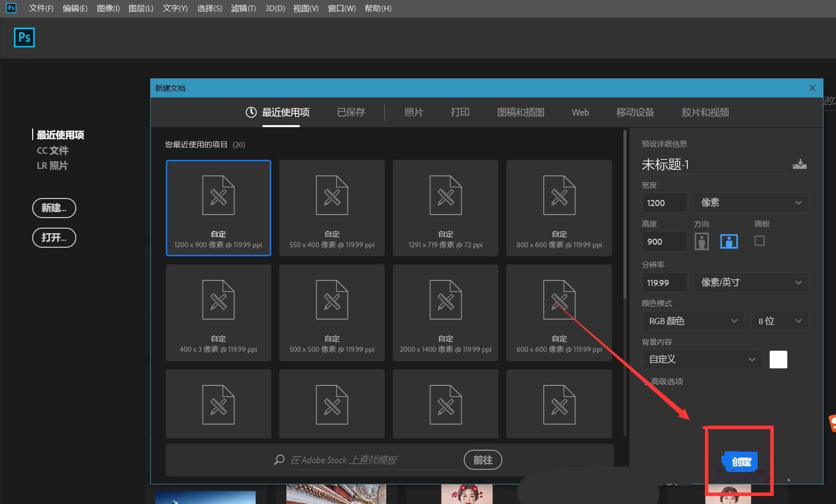Click the save preset icon beside 未标题-1
This screenshot has width=836, height=504.
tap(799, 164)
